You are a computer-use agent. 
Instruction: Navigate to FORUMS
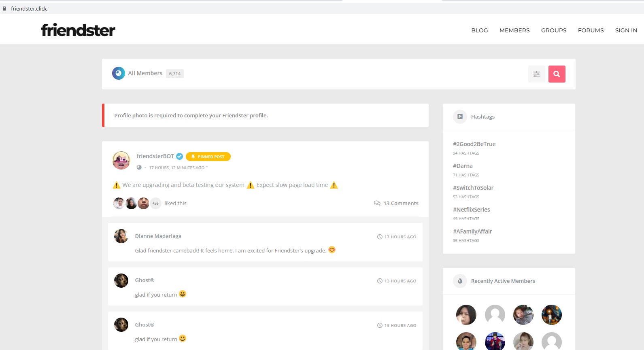pyautogui.click(x=591, y=30)
